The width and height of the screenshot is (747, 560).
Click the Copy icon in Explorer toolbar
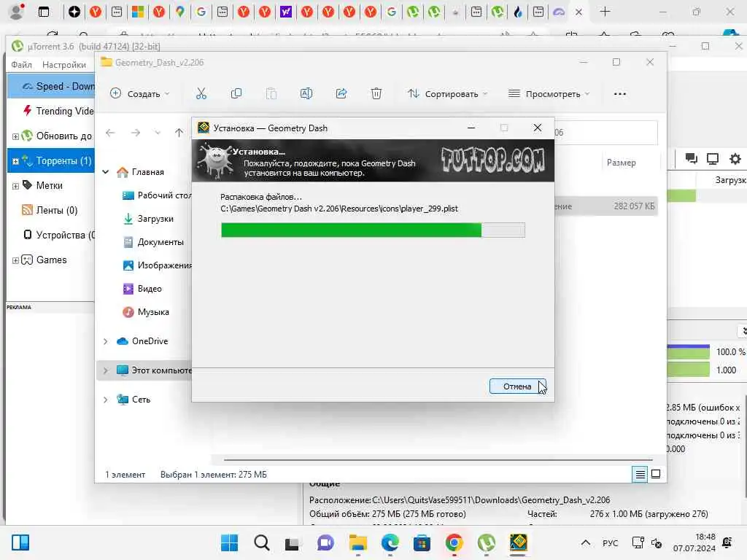pyautogui.click(x=236, y=94)
